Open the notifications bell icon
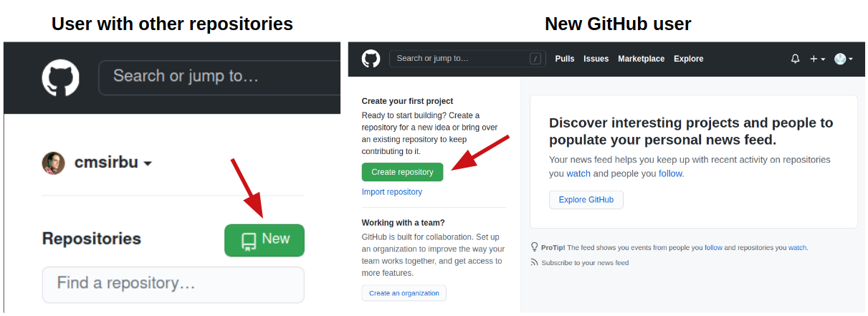Screen dimensions: 868x316 point(795,59)
